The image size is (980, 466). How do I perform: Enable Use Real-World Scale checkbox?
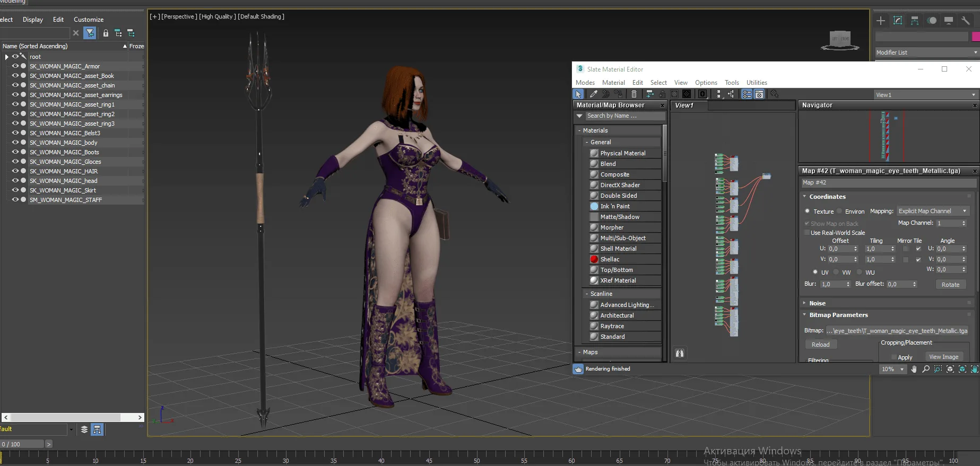807,233
